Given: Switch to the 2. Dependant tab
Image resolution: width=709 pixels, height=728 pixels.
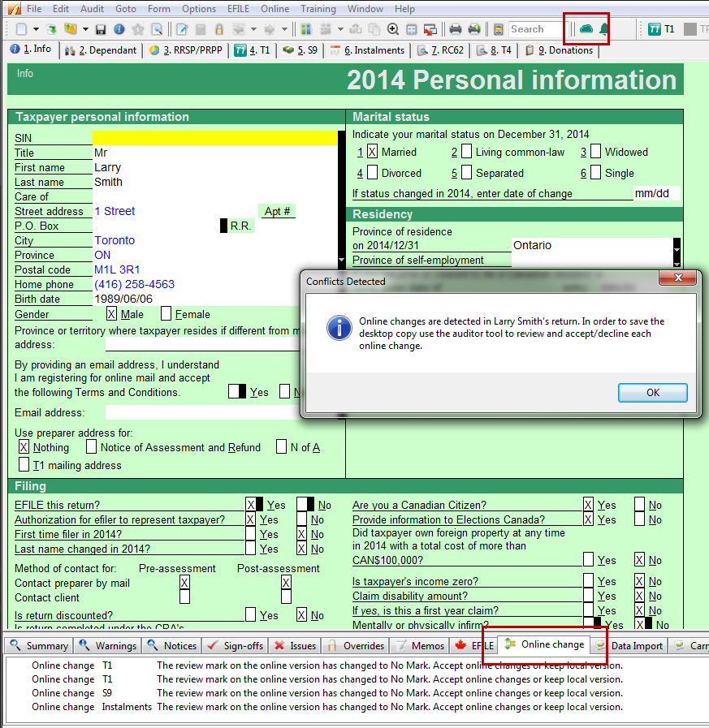Looking at the screenshot, I should coord(101,50).
